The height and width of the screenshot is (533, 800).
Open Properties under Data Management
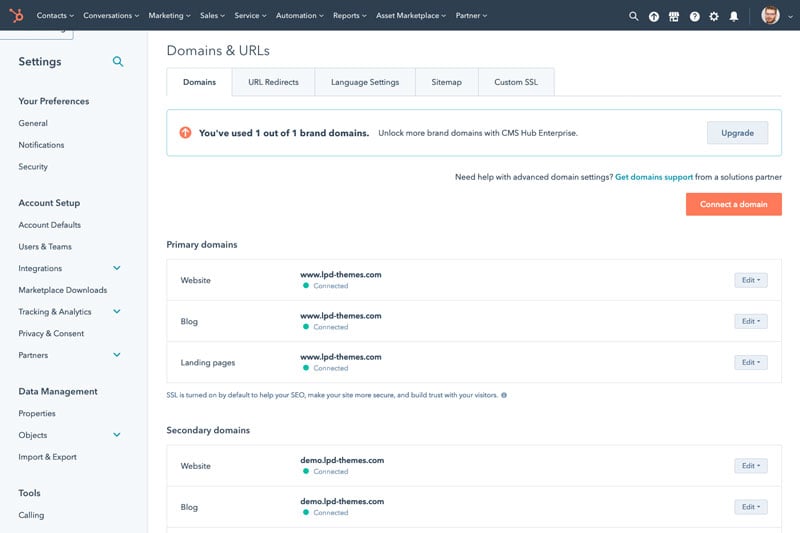[37, 414]
